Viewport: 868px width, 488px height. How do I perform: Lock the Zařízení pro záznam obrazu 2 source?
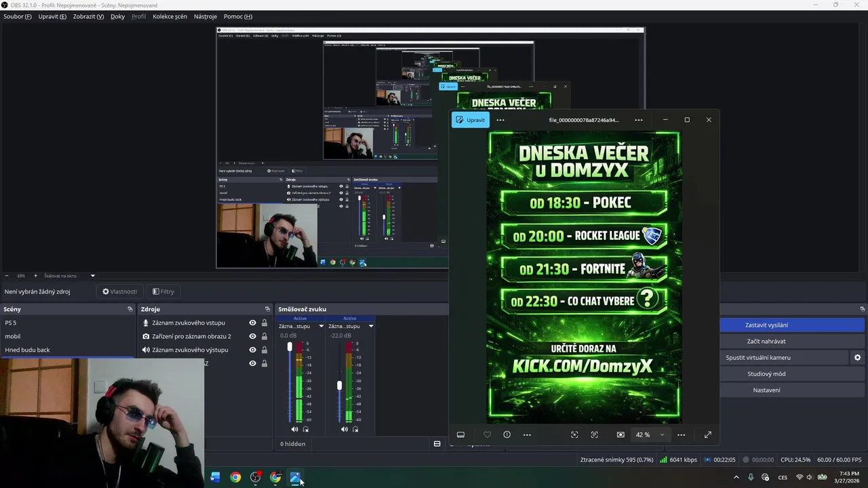[264, 336]
